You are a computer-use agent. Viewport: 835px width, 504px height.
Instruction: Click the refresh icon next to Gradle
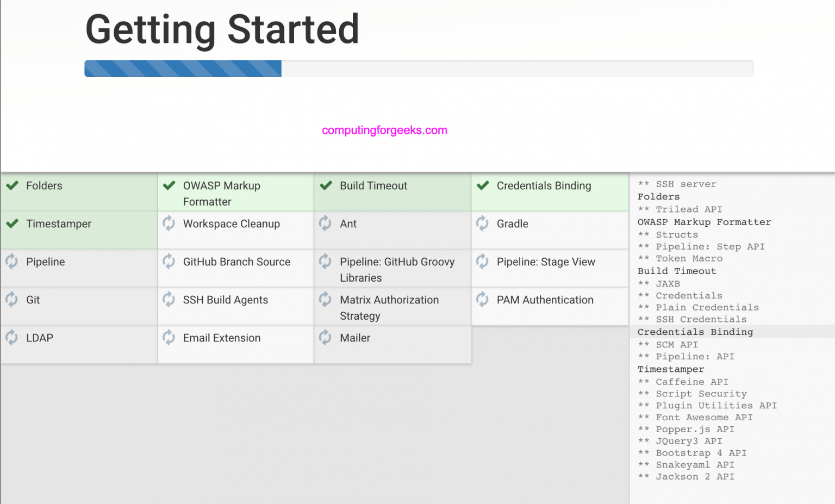[x=483, y=223]
